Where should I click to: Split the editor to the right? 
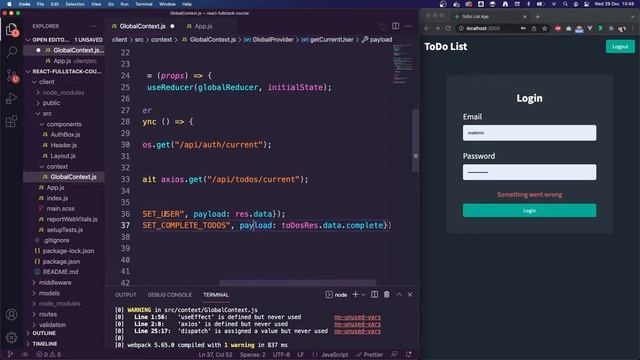tap(396, 26)
